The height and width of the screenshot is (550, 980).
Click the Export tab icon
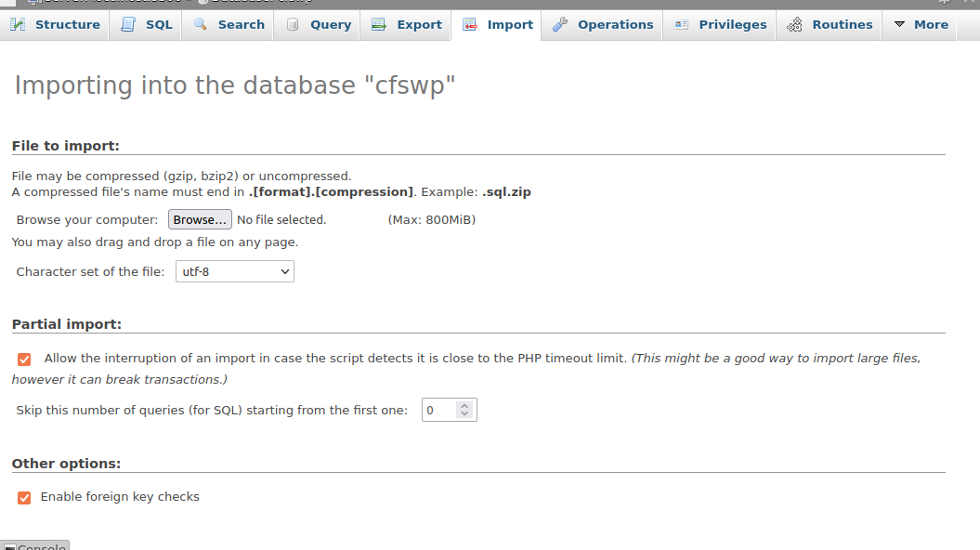click(x=379, y=24)
